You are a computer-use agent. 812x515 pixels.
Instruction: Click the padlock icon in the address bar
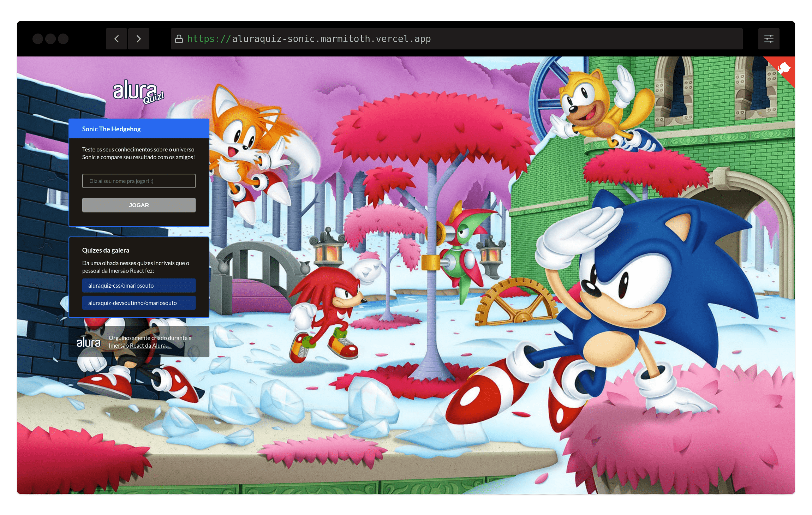[179, 39]
